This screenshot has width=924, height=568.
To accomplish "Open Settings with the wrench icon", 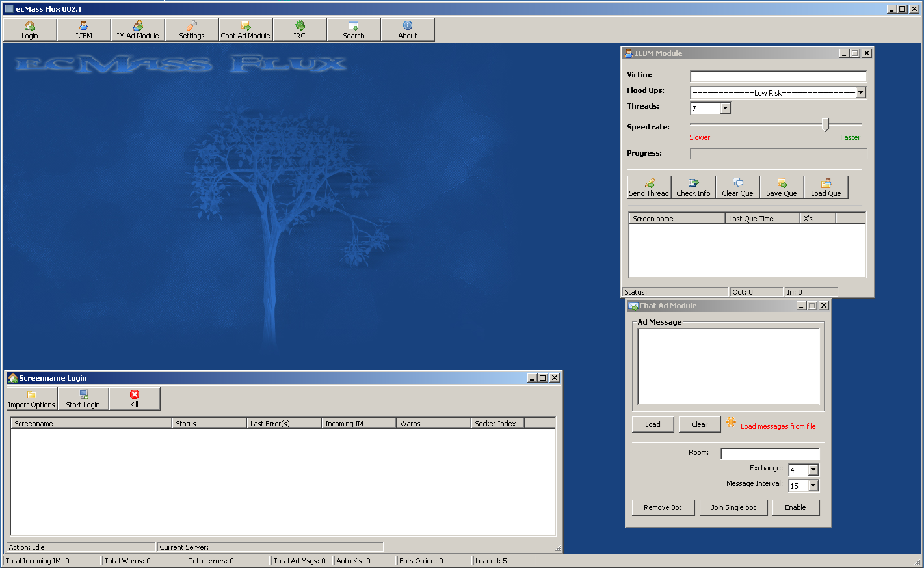I will (x=192, y=30).
